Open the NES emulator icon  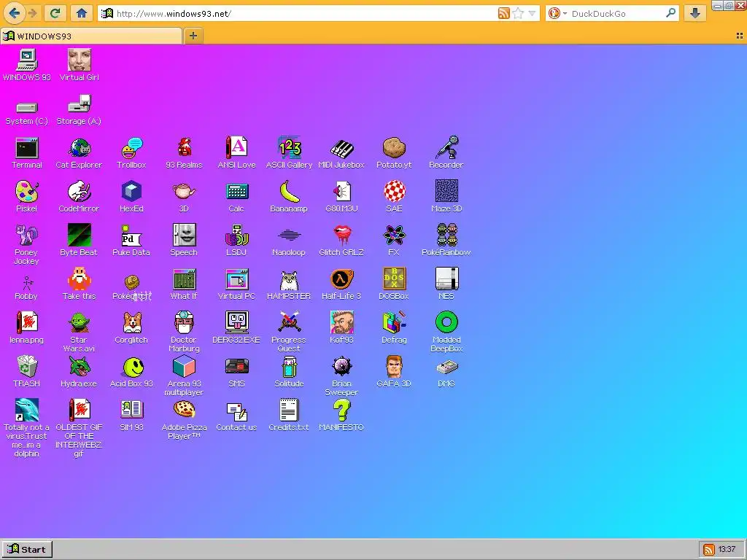pyautogui.click(x=446, y=284)
